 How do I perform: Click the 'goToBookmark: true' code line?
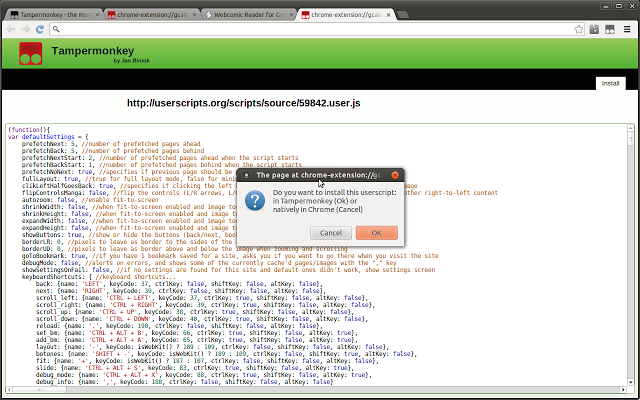pos(230,256)
